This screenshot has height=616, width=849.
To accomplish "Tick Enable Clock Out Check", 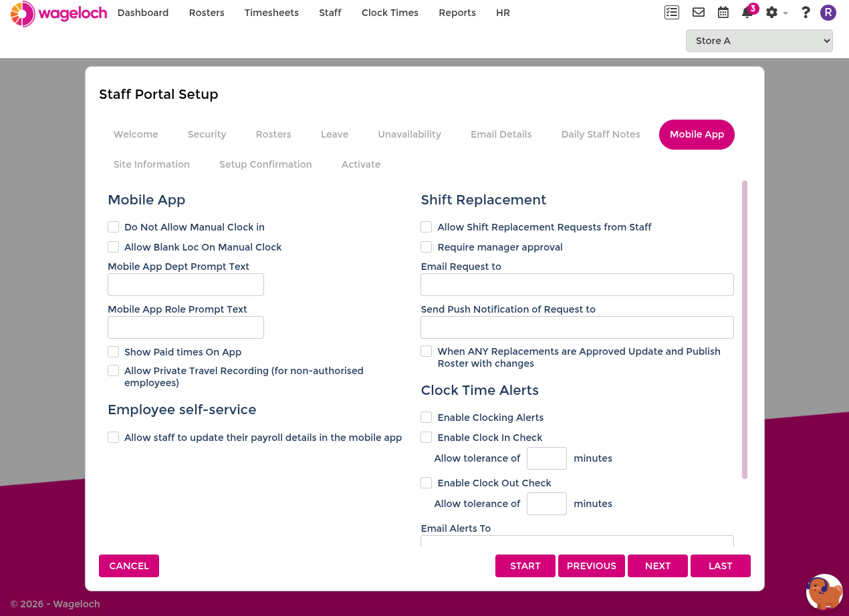I will pos(427,482).
